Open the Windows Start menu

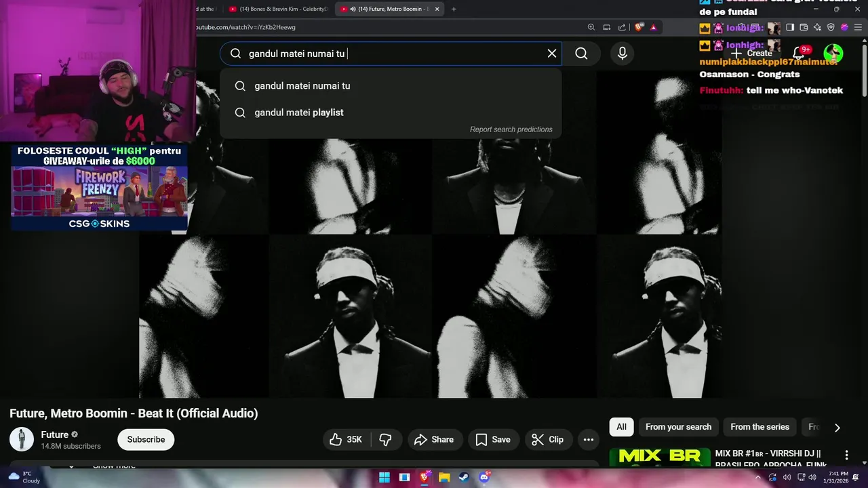[x=384, y=477]
